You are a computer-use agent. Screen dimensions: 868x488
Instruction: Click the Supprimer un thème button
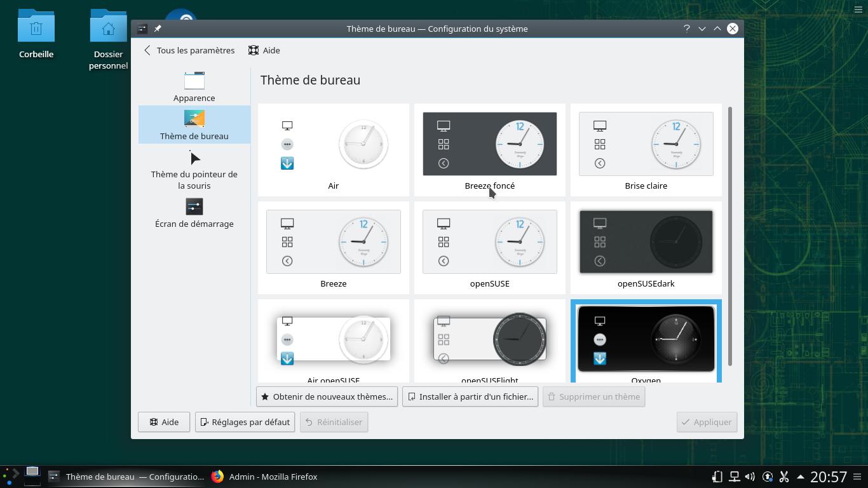click(593, 396)
